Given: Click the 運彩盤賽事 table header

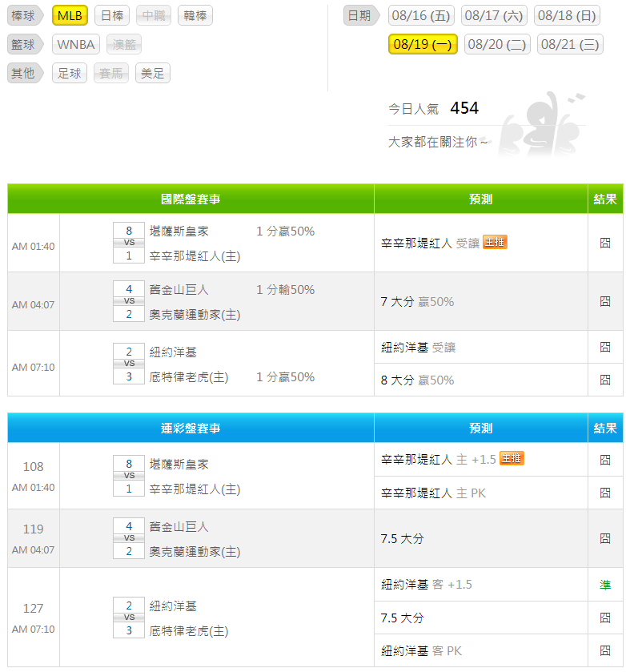Looking at the screenshot, I should pyautogui.click(x=191, y=428).
